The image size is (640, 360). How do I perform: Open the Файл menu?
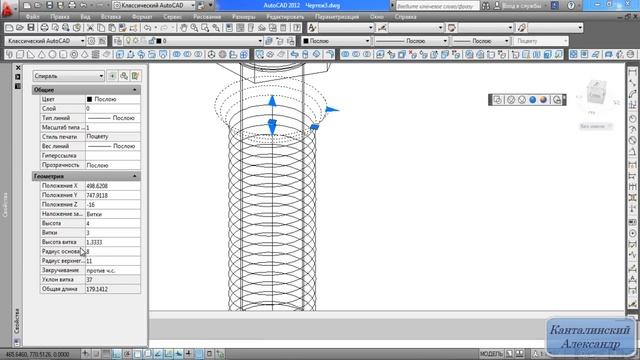(x=32, y=17)
